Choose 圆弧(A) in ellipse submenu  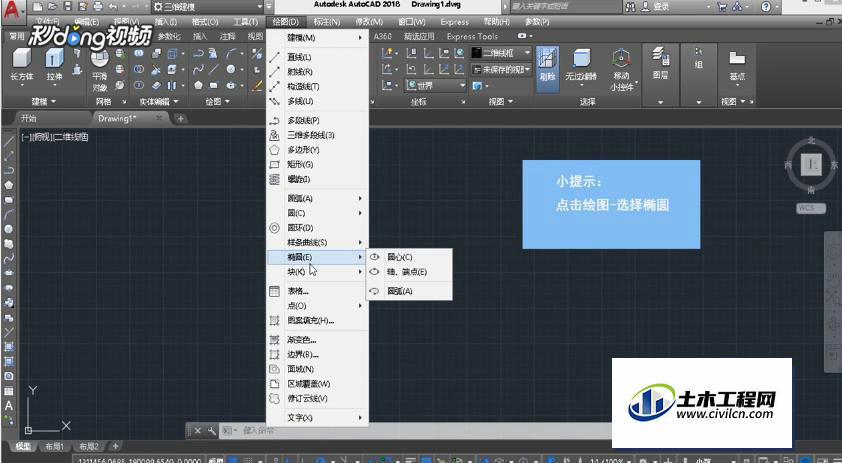(x=409, y=291)
